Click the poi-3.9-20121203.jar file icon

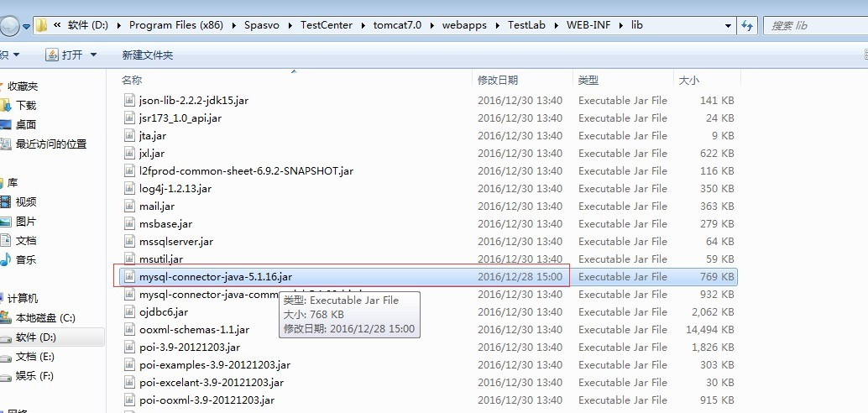pyautogui.click(x=129, y=348)
